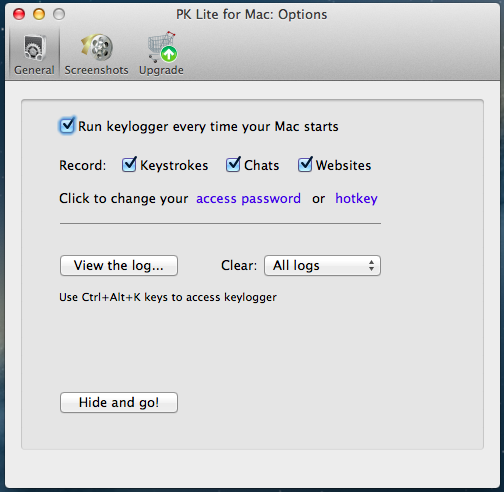
Task: Select the General gear icon
Action: 34,47
